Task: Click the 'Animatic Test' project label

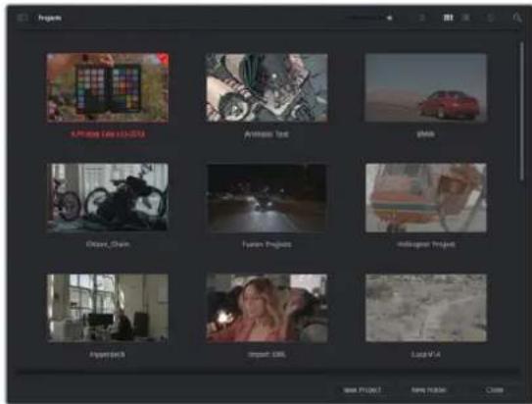Action: (x=266, y=134)
